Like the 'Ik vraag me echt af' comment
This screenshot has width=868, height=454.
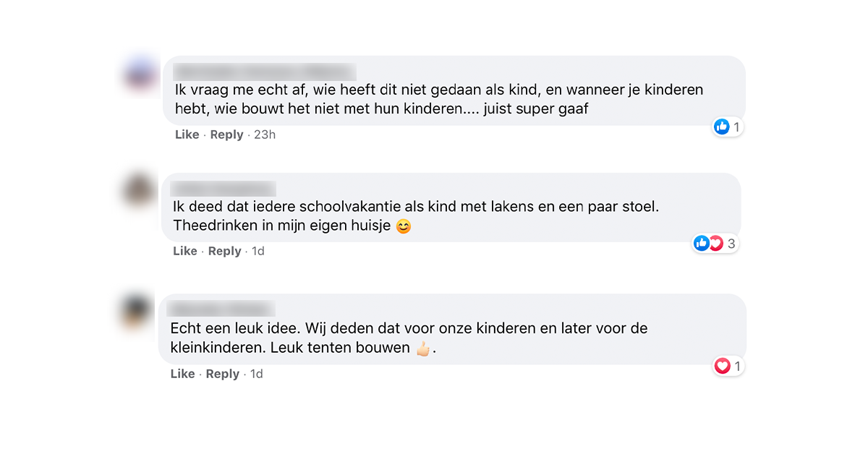187,134
